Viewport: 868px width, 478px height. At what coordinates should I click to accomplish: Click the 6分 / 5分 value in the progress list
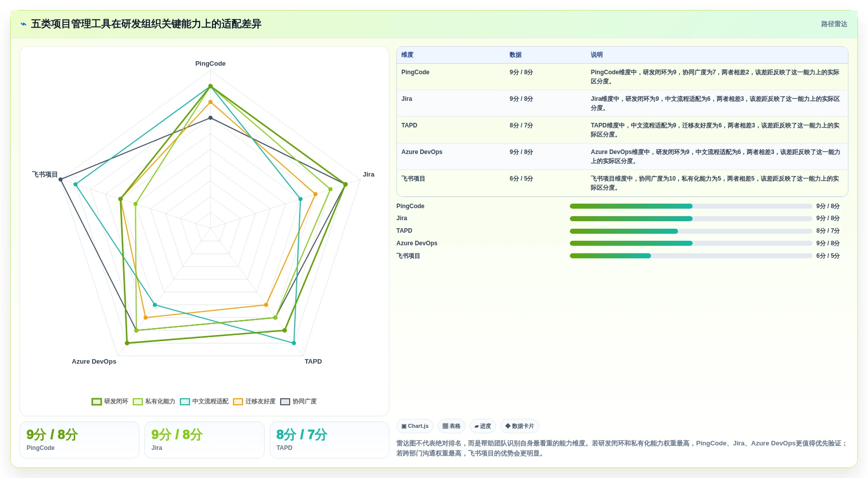point(828,256)
